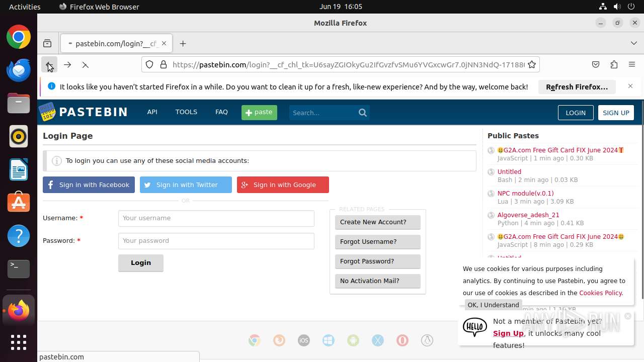
Task: Click the Opera extension icon in the footer
Action: [x=403, y=340]
